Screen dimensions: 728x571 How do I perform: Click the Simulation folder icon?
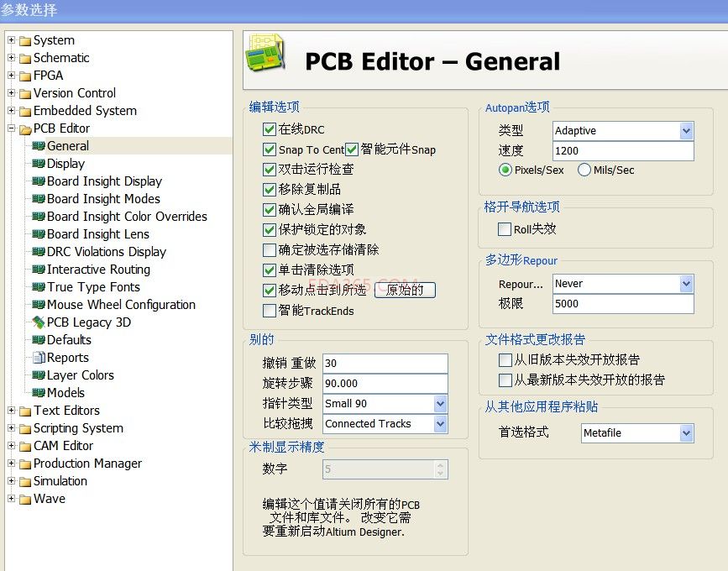pos(25,481)
